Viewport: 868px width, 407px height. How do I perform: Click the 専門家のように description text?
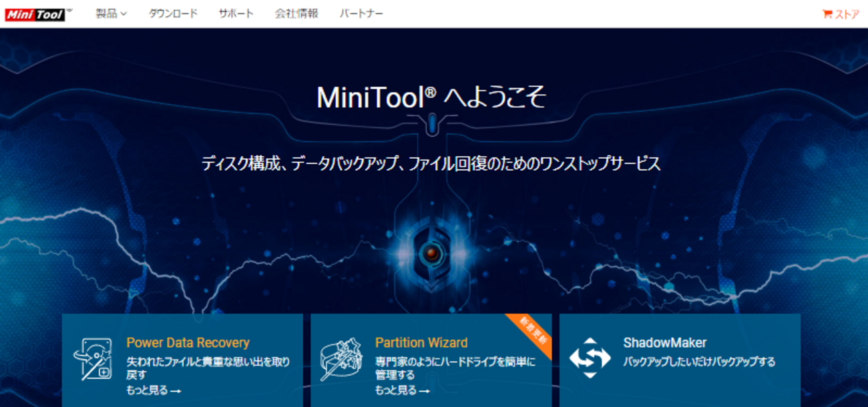tap(455, 368)
